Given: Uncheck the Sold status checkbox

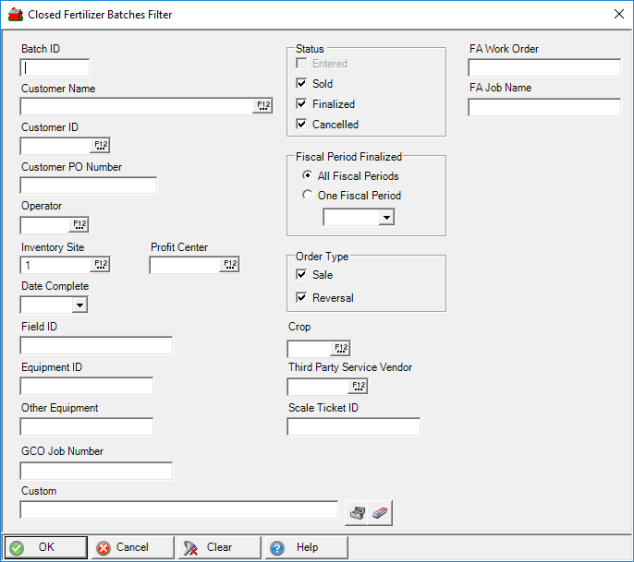Looking at the screenshot, I should [x=302, y=84].
